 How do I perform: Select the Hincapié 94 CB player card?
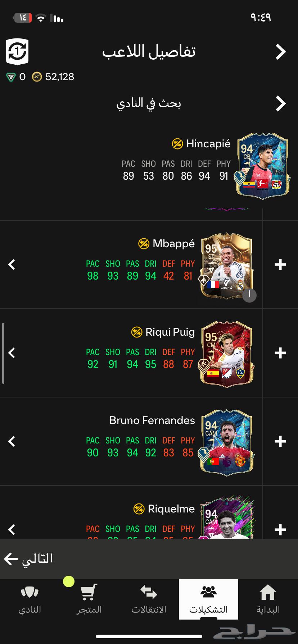(263, 166)
